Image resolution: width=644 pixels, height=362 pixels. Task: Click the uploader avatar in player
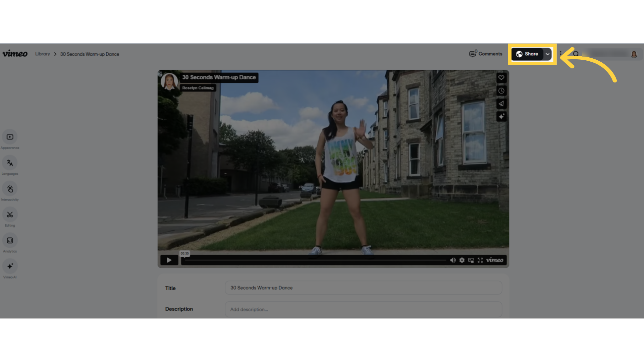point(169,81)
